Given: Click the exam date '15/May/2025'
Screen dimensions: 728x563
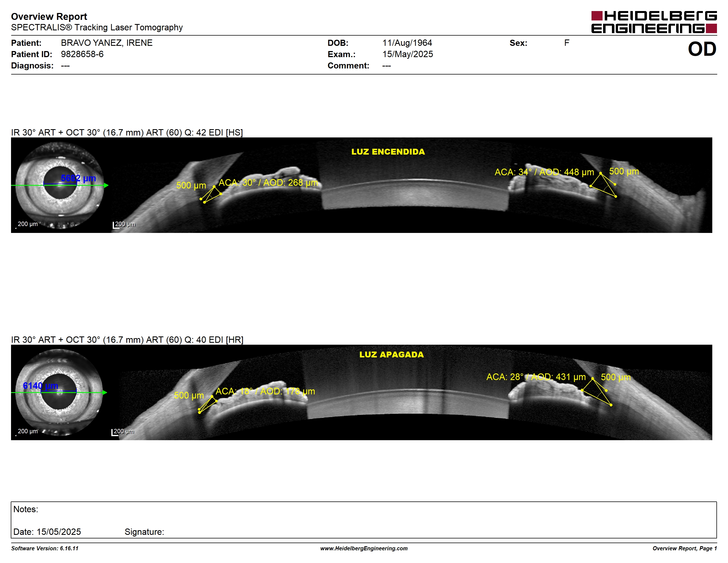Looking at the screenshot, I should click(408, 54).
